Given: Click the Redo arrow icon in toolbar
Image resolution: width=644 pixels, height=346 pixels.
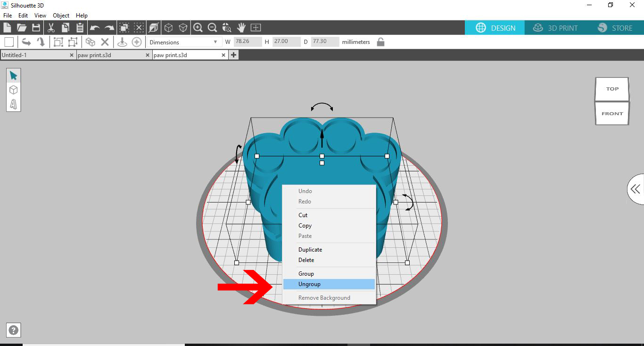Looking at the screenshot, I should point(109,28).
